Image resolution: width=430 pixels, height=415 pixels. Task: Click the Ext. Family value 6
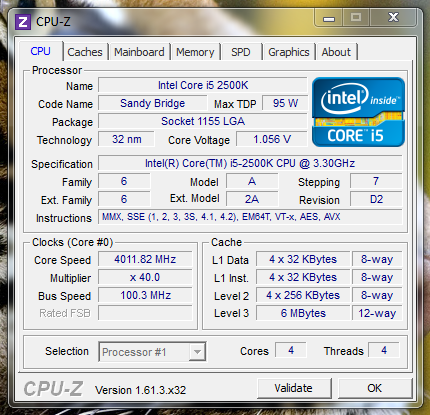(x=124, y=199)
